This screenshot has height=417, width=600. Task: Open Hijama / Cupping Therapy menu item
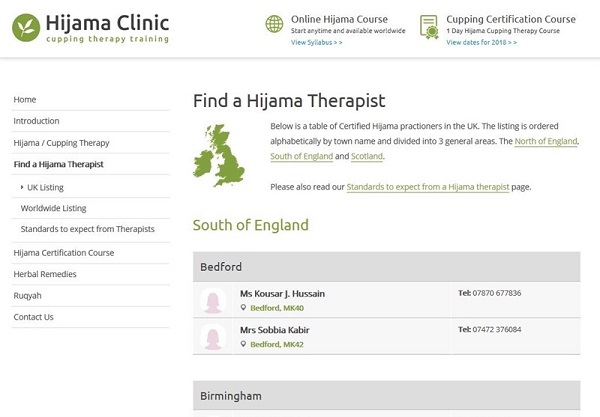coord(61,143)
